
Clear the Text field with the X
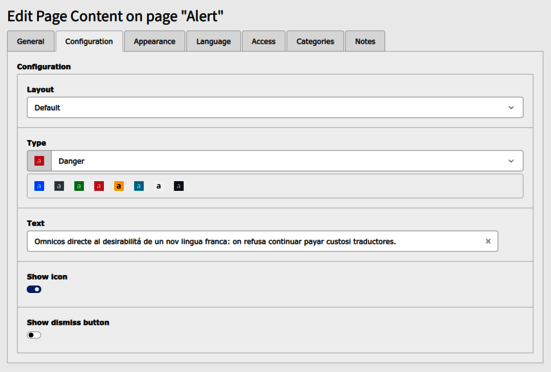click(488, 241)
